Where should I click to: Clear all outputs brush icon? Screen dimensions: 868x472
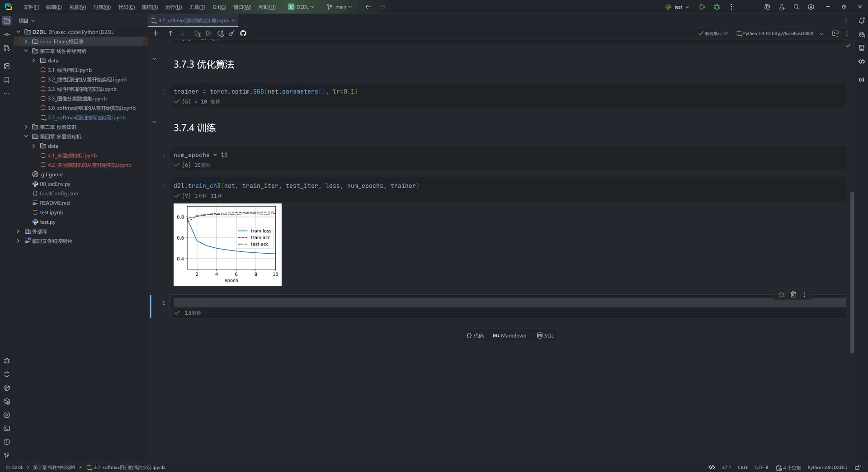231,33
